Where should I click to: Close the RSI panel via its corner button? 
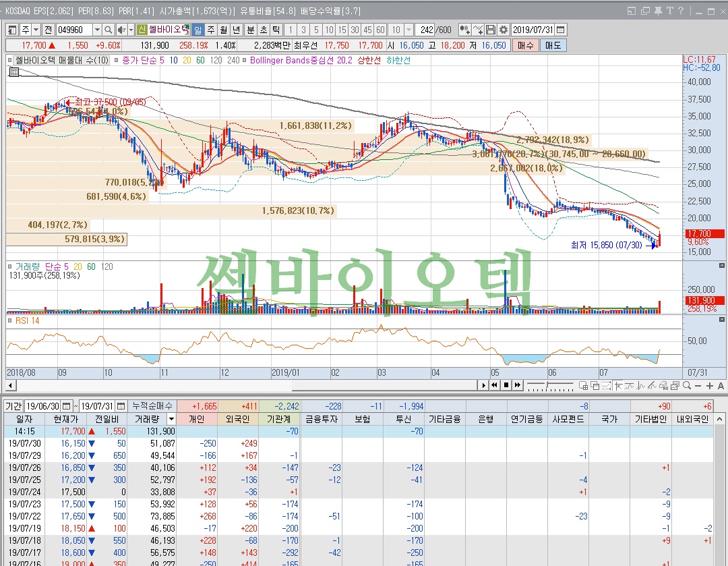(721, 320)
